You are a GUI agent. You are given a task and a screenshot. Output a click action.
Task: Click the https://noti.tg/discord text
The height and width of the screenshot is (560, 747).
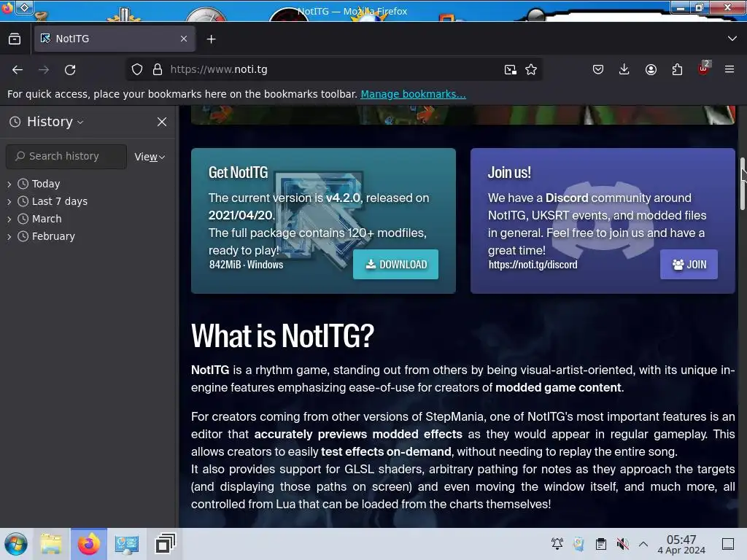(533, 265)
